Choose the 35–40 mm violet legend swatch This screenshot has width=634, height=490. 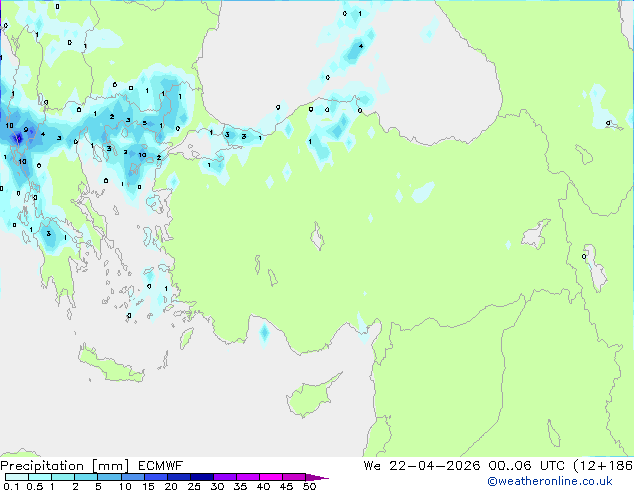[x=247, y=477]
